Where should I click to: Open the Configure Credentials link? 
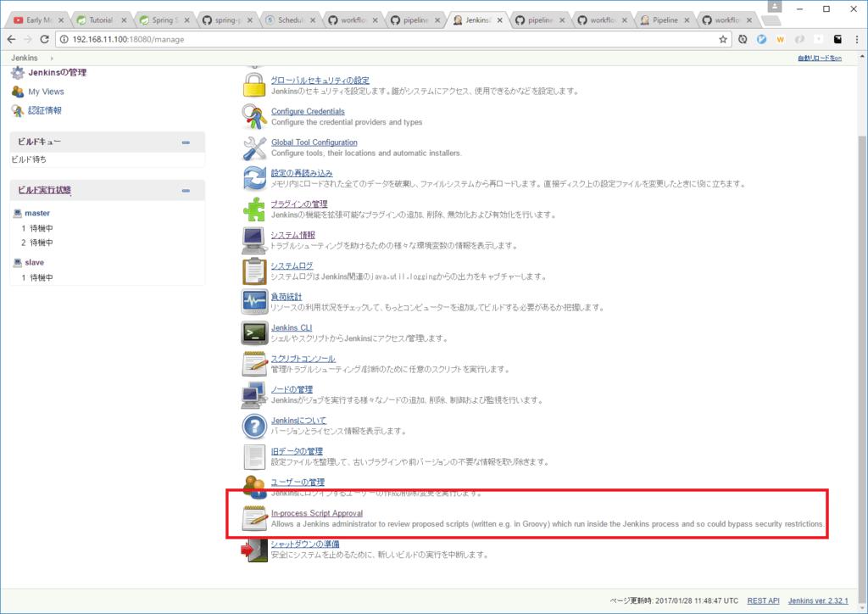click(308, 111)
